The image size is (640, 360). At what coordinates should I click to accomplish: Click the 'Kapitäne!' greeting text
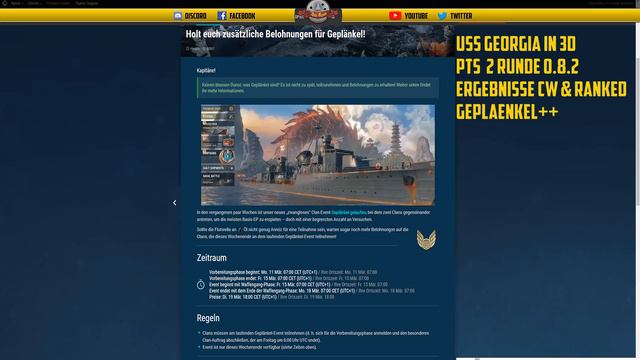pos(206,71)
